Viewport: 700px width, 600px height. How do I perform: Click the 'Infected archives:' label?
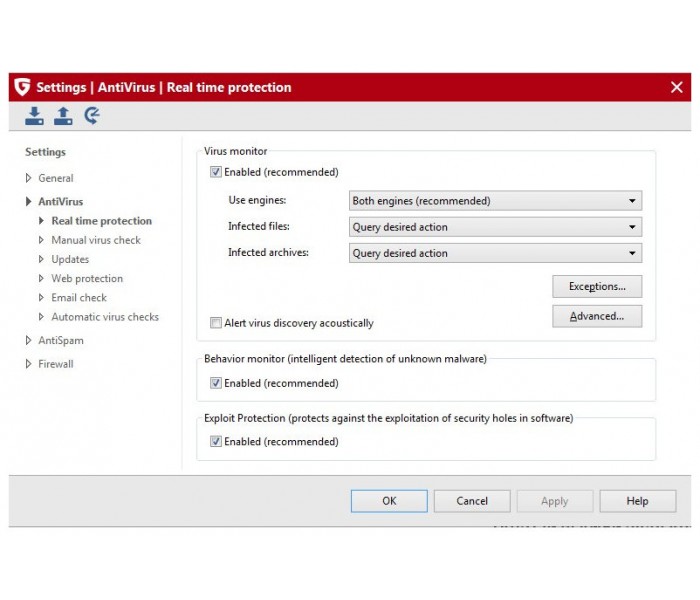268,252
